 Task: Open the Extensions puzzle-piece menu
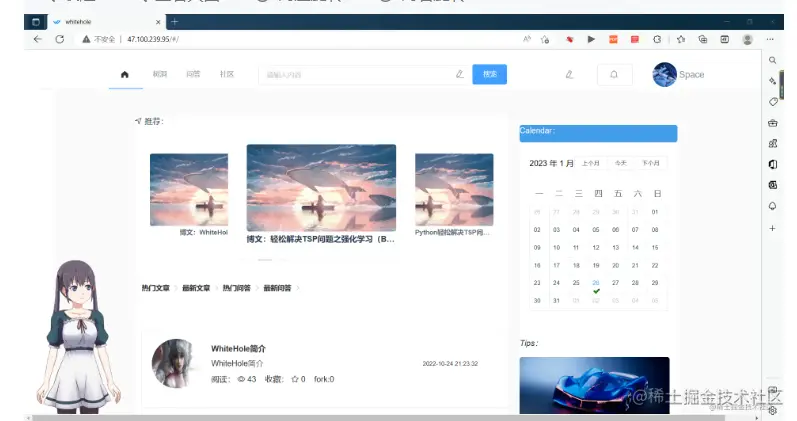pos(657,39)
